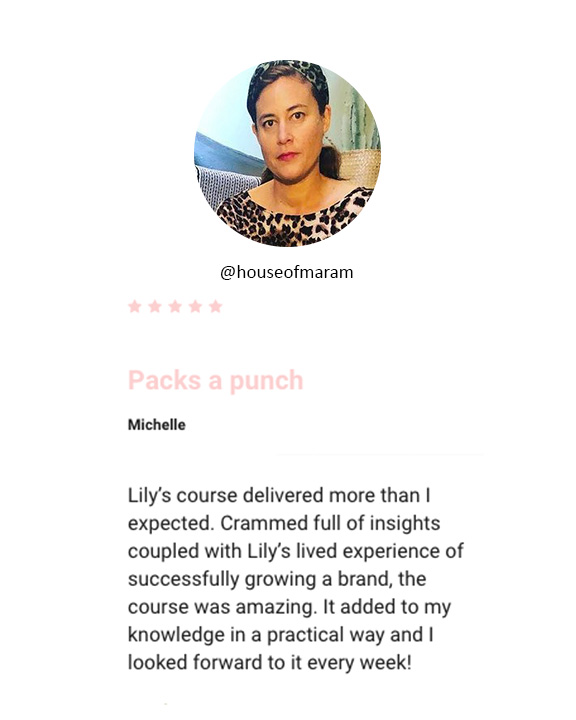
Task: Click the text 'knowledge in a practical way and I'
Action: (280, 635)
